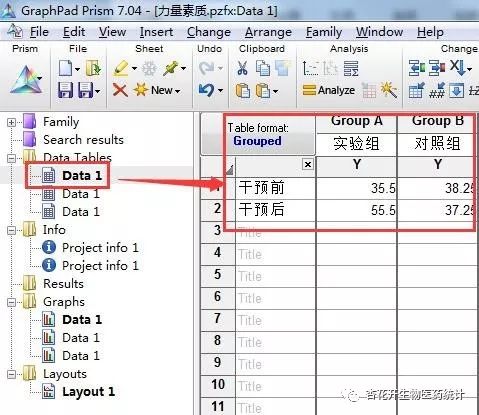Select the cell containing 55.5
Screen dimensions: 479x415
pos(356,210)
